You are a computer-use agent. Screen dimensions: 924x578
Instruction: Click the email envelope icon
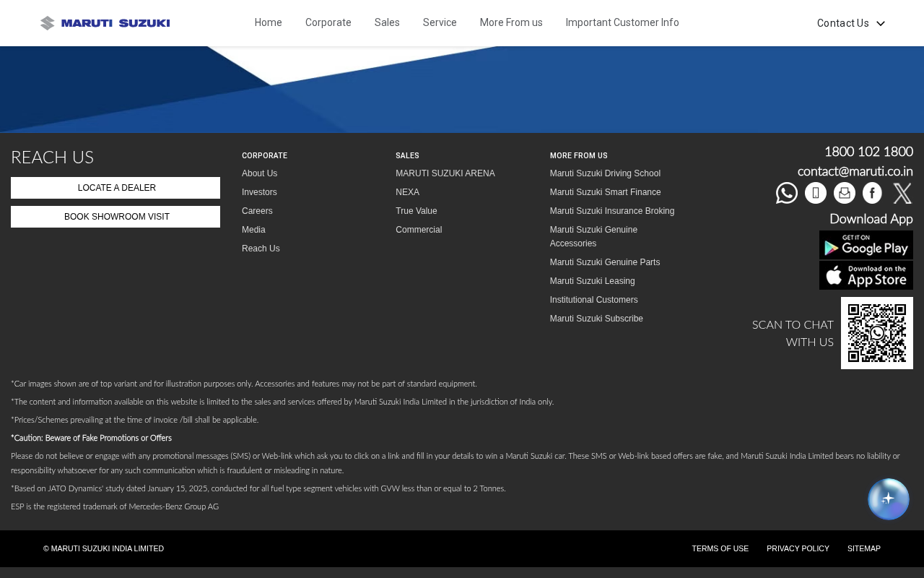tap(845, 193)
